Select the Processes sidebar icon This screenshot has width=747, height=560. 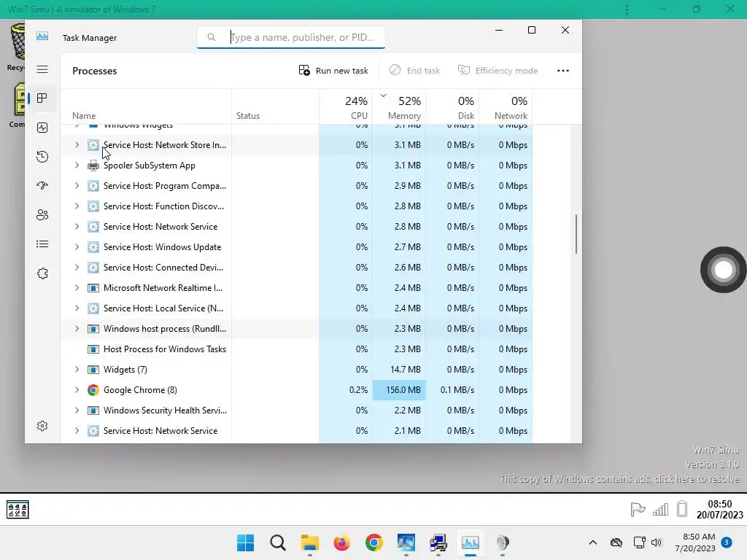coord(42,98)
